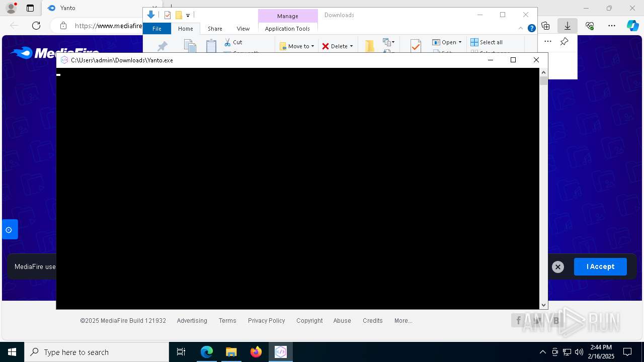Open the Copilot sidebar icon
The image size is (644, 362).
(x=632, y=26)
